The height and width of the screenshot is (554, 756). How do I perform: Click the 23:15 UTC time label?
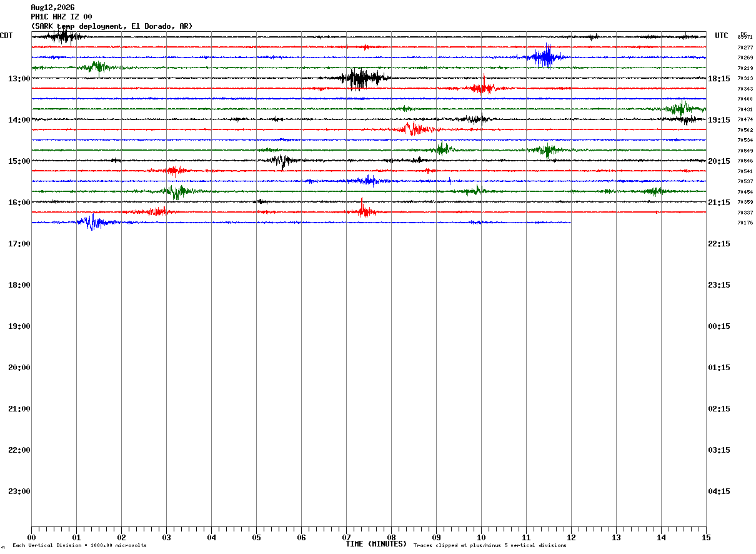pyautogui.click(x=719, y=285)
